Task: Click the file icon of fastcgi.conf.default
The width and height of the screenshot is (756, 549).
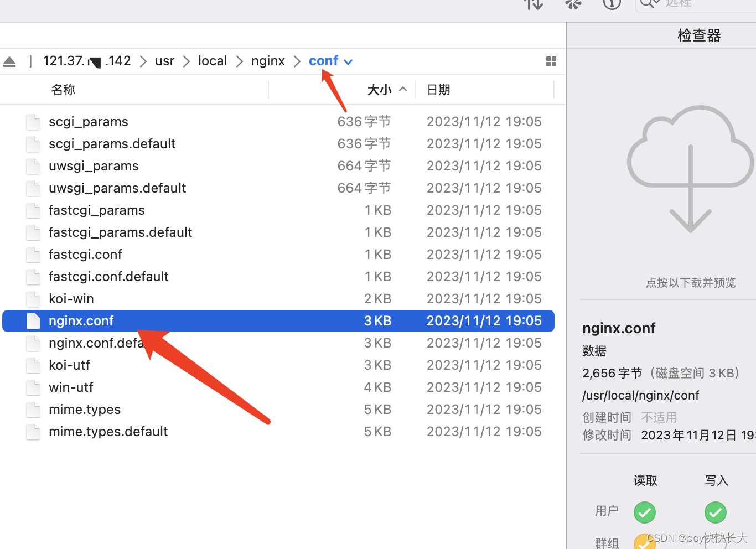Action: [x=33, y=277]
